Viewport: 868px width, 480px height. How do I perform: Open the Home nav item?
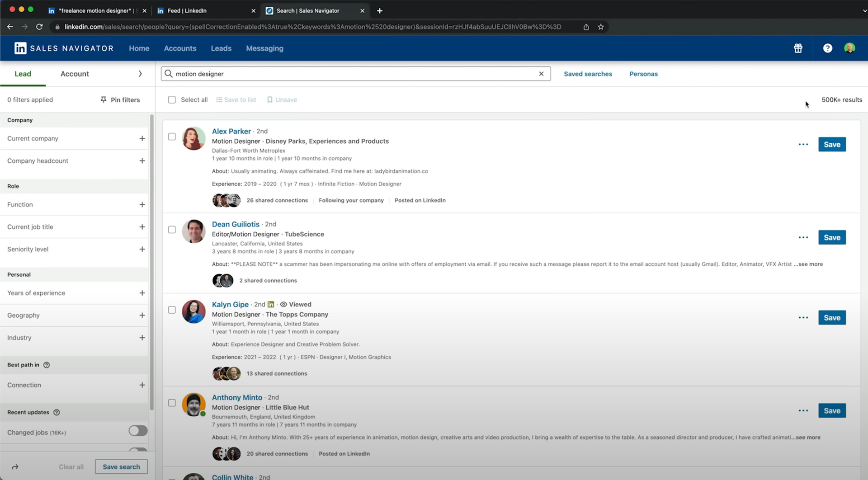pyautogui.click(x=139, y=48)
